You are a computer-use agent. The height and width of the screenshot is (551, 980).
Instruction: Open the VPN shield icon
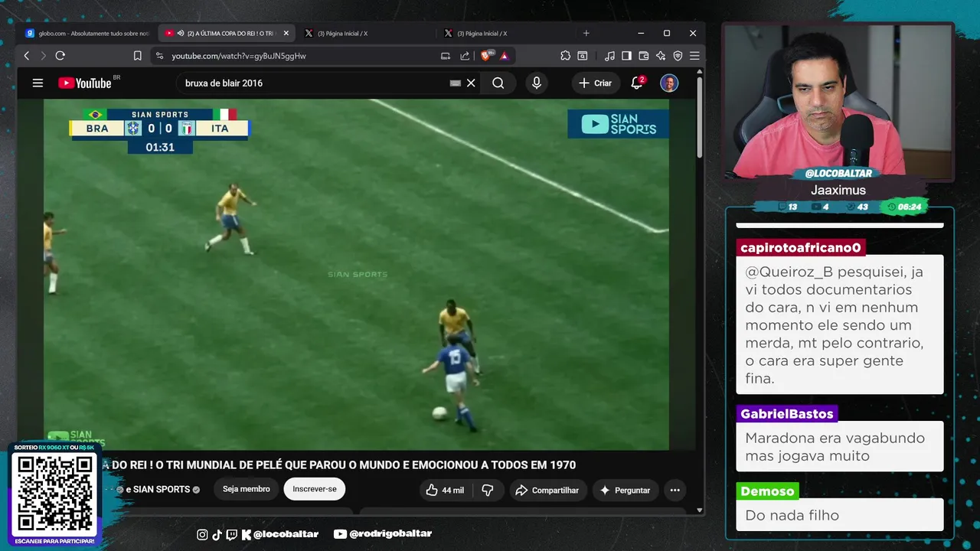pyautogui.click(x=678, y=56)
